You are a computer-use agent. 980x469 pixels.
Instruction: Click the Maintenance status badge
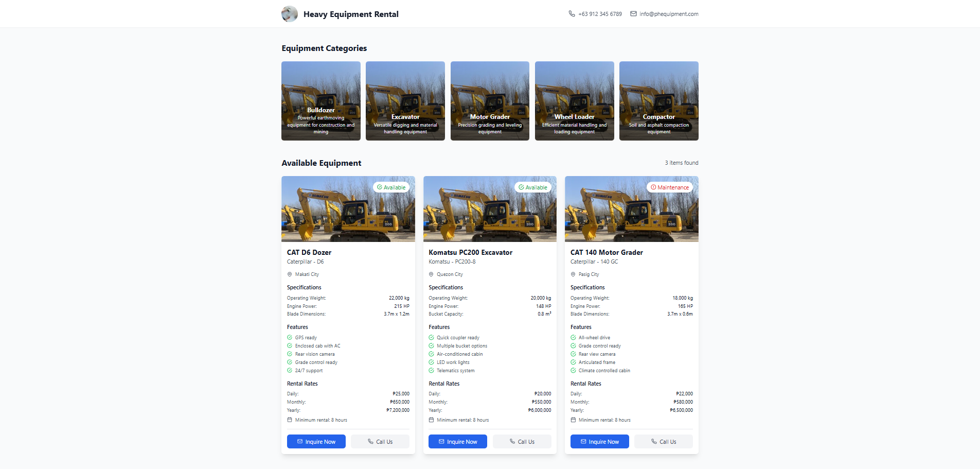pos(669,187)
